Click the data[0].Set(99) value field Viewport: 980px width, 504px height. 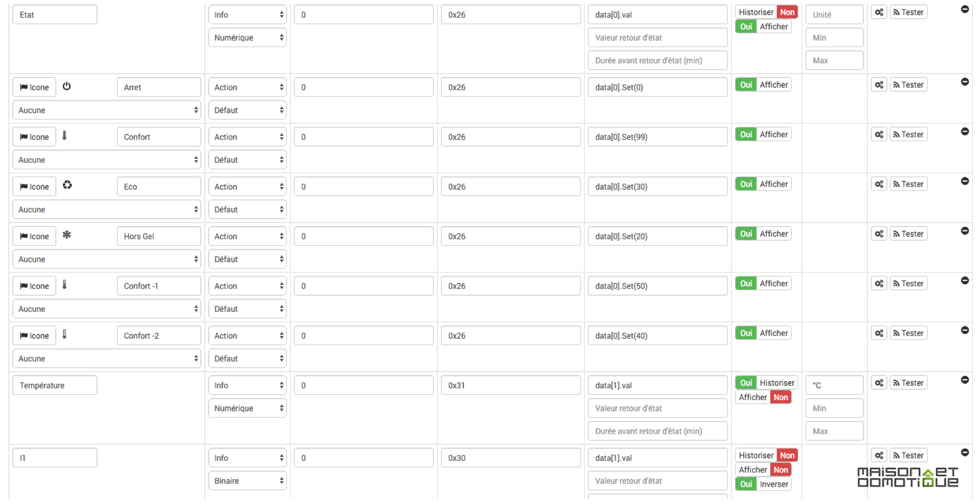coord(658,137)
